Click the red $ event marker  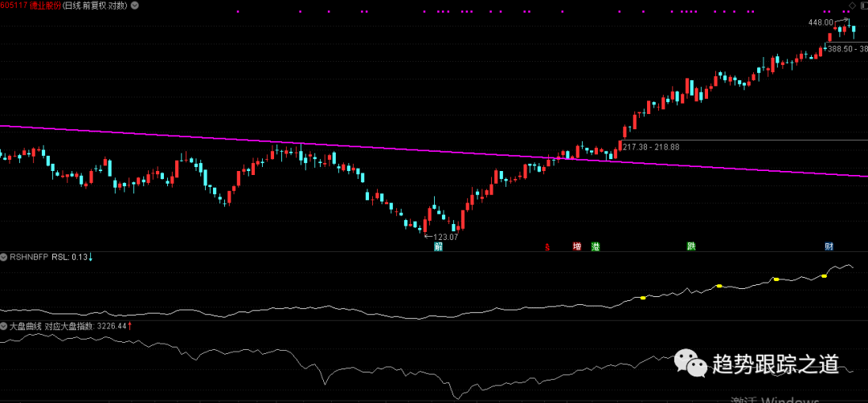[547, 246]
